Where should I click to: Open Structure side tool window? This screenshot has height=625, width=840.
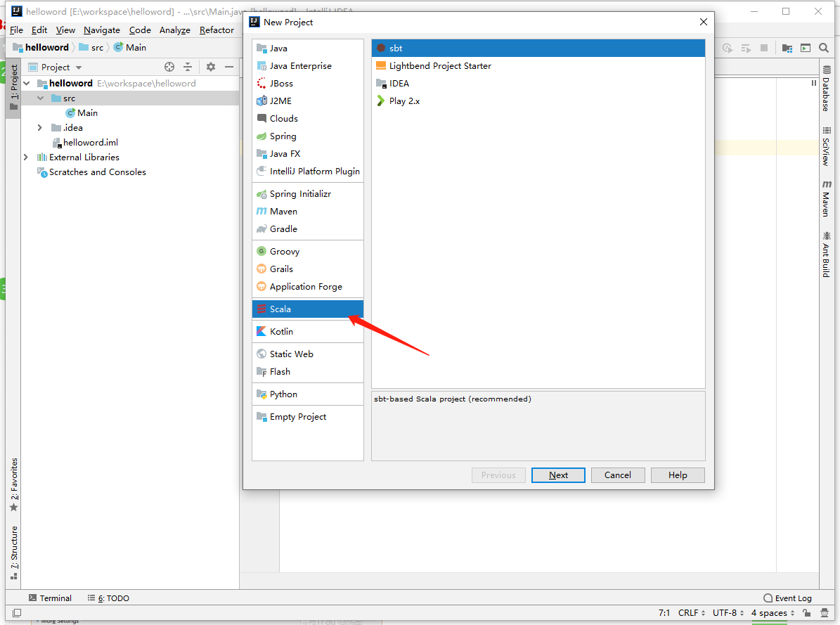pyautogui.click(x=14, y=553)
